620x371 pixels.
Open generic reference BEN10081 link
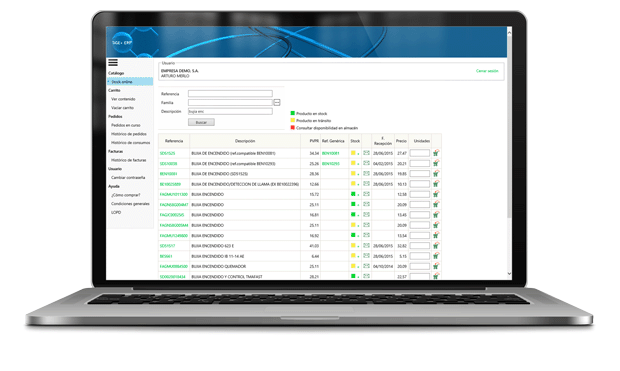331,153
